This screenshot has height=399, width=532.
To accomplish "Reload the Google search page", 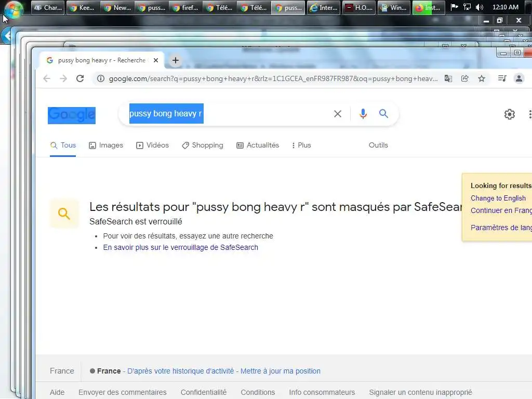I will pos(80,79).
